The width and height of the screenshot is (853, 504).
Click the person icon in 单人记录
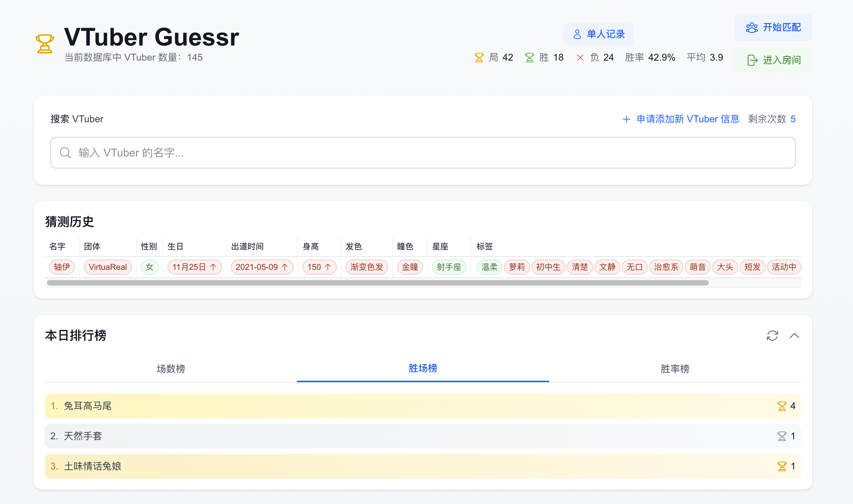(x=577, y=34)
